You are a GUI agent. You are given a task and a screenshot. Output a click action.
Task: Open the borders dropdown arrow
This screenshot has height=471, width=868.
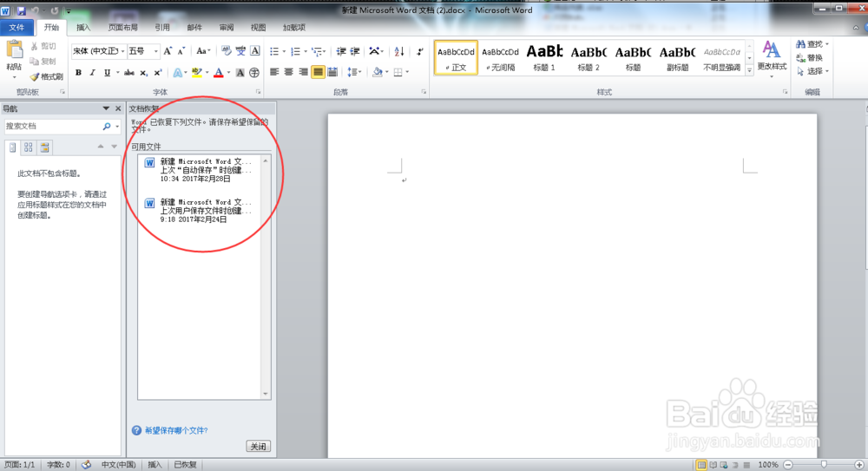click(407, 72)
